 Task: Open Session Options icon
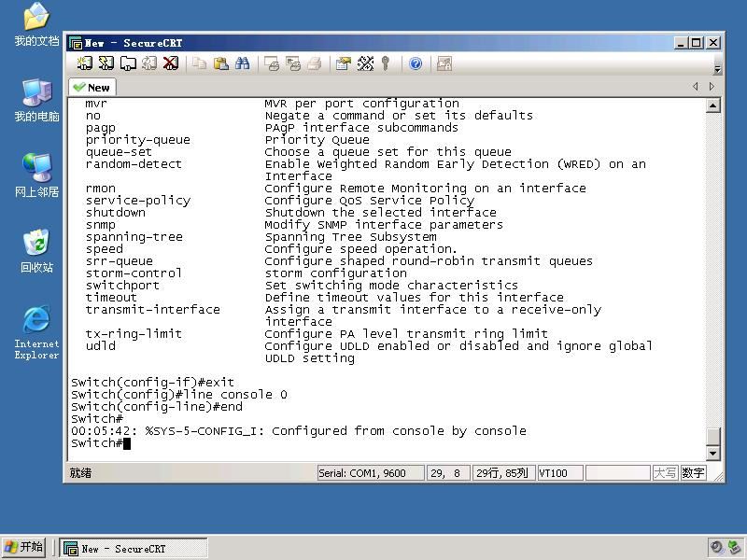point(343,63)
